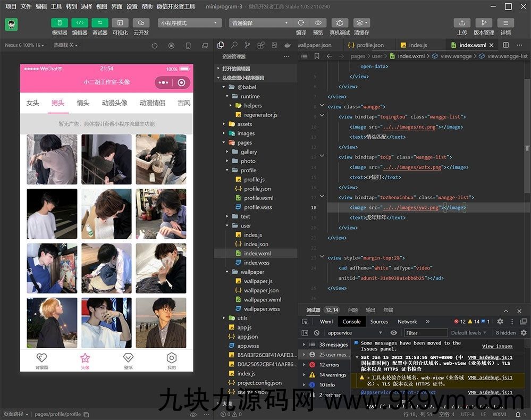Click the 预览 preview eye icon

[x=318, y=23]
